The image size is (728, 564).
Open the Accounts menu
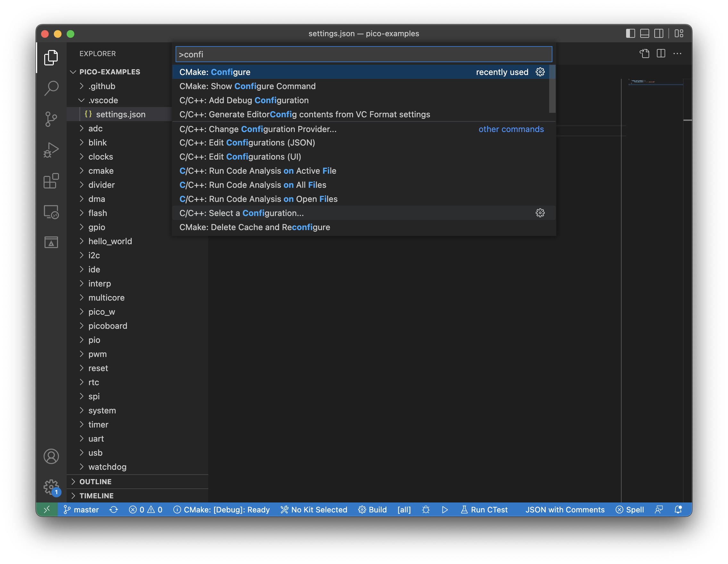click(x=51, y=456)
